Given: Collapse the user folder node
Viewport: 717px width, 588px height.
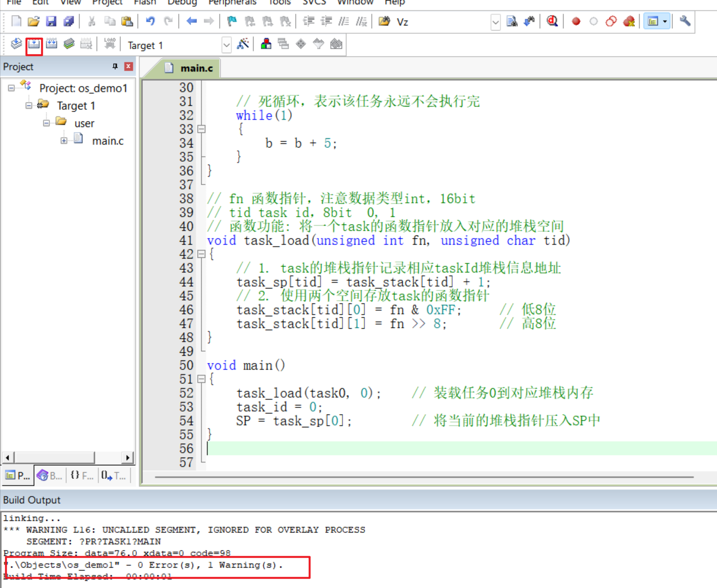Looking at the screenshot, I should (46, 123).
